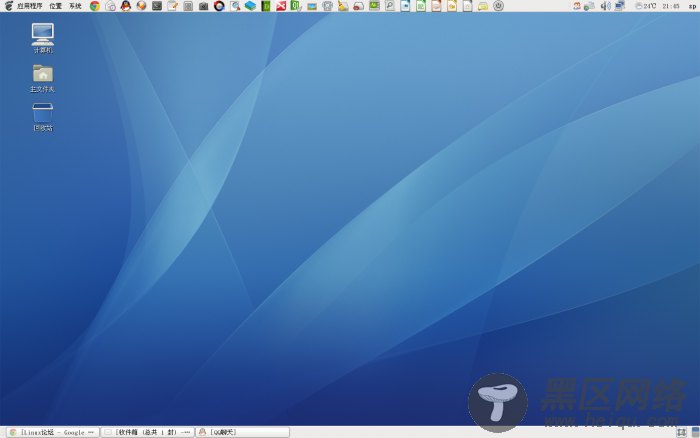Click the dual-monitor display tray icon
This screenshot has height=438, width=700.
(x=620, y=6)
